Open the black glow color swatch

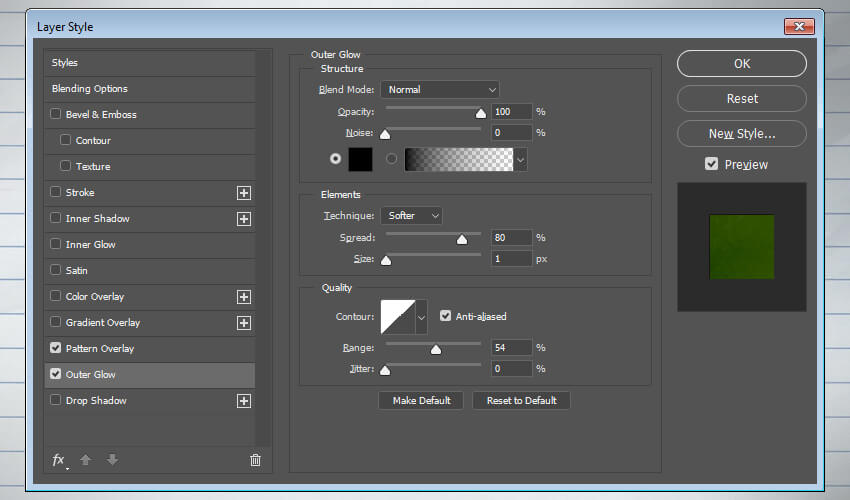pos(360,159)
